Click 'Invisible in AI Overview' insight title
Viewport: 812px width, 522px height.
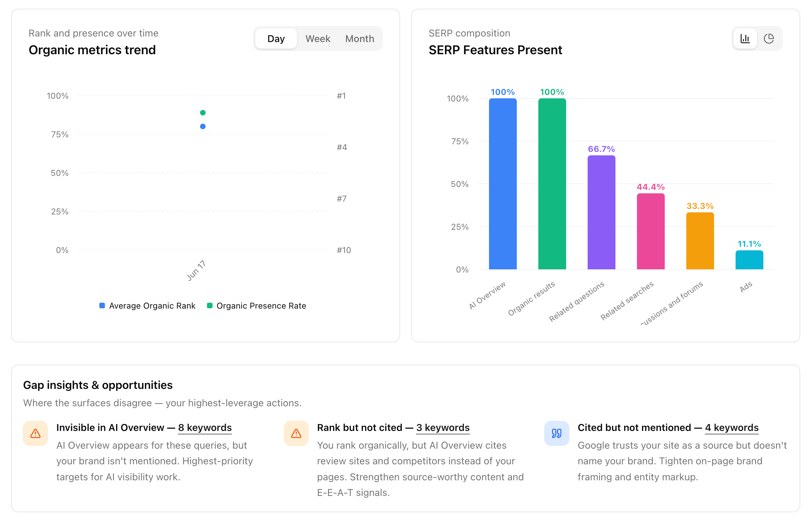(110, 427)
